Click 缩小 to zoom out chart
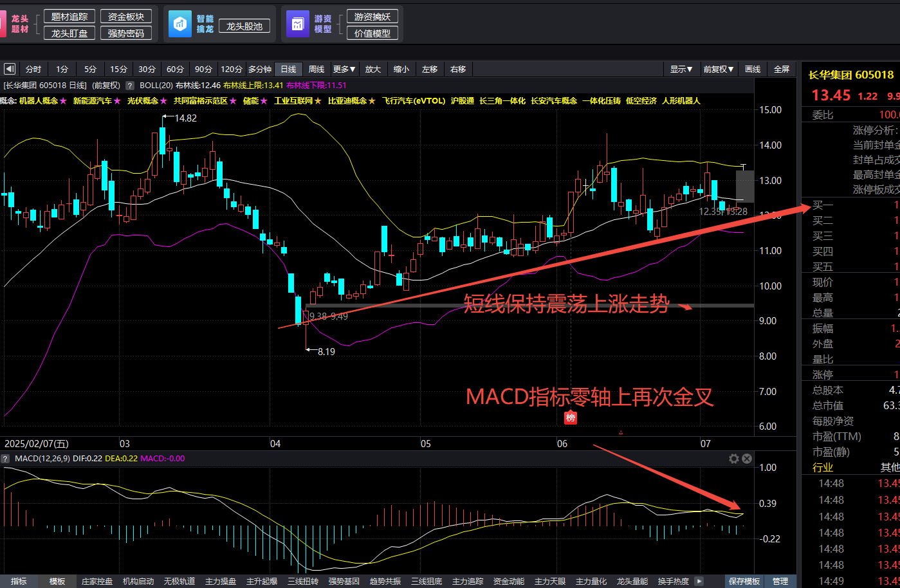Viewport: 900px width, 588px height. 401,69
